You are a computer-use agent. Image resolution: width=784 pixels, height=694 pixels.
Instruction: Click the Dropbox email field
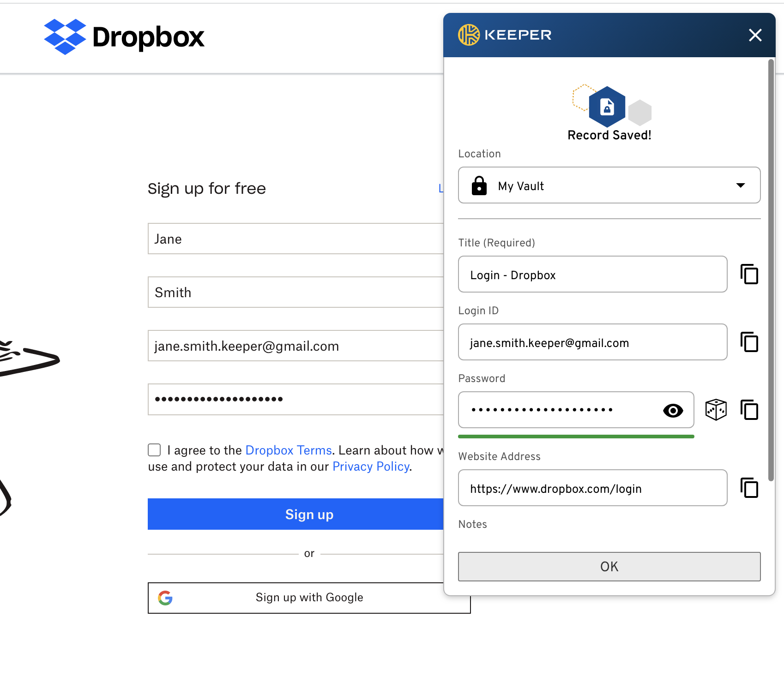pos(296,346)
